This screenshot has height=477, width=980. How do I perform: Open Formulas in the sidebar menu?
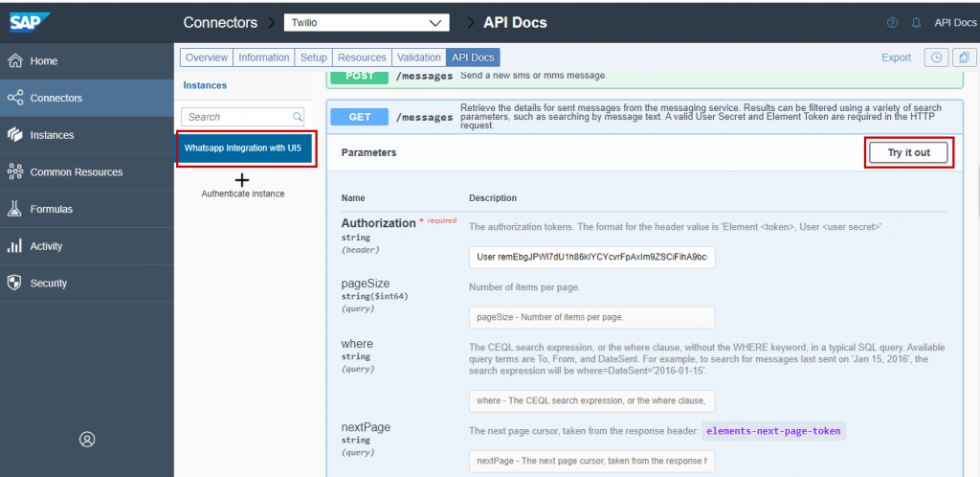(x=87, y=209)
